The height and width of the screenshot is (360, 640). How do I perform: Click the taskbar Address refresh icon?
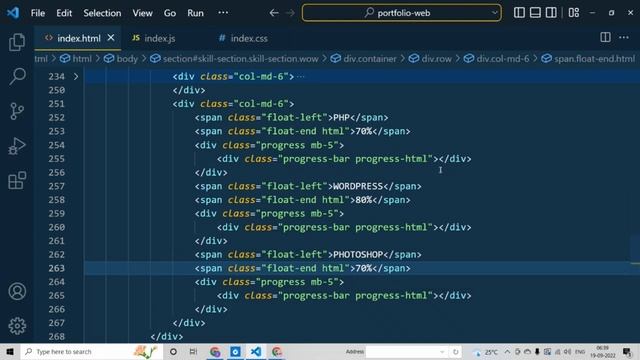coord(455,352)
